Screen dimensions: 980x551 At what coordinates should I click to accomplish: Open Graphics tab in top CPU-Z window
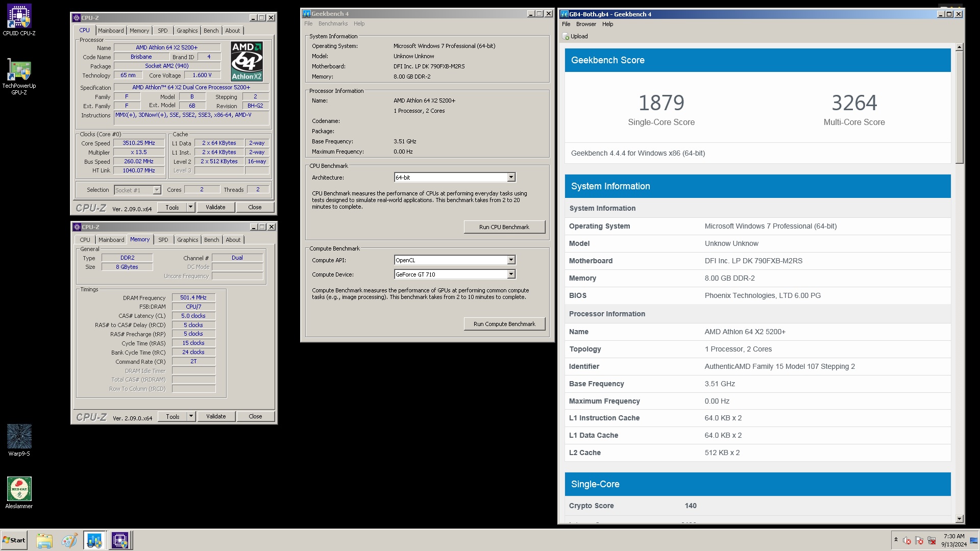187,31
